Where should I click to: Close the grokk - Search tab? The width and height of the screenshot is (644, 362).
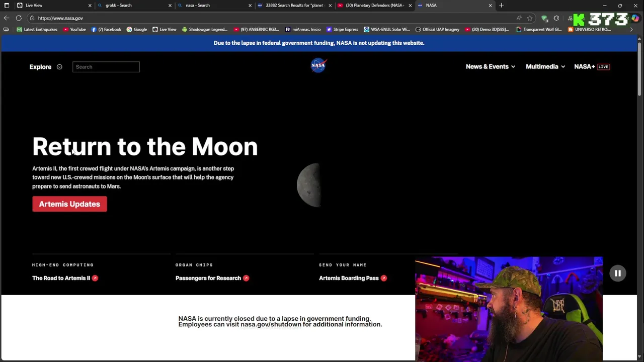click(170, 5)
